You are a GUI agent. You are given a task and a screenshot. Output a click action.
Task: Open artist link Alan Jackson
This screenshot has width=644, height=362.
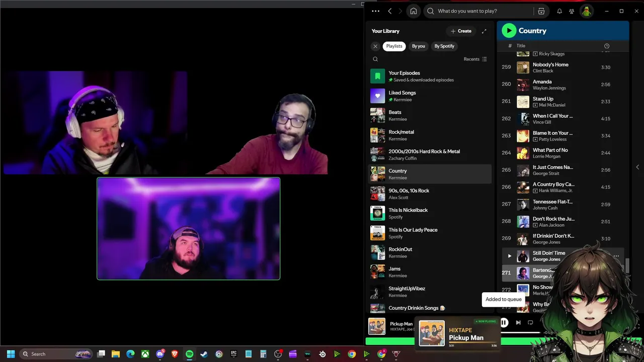[x=551, y=225]
